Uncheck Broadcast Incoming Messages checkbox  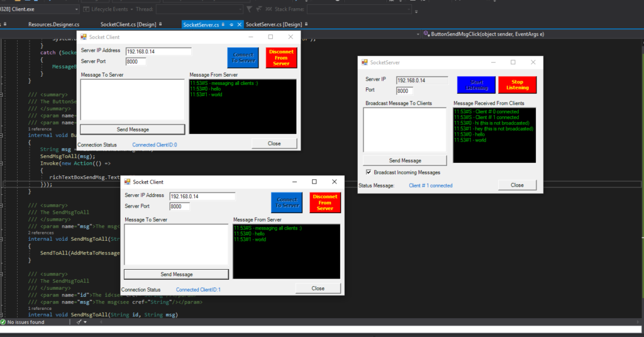[x=368, y=172]
